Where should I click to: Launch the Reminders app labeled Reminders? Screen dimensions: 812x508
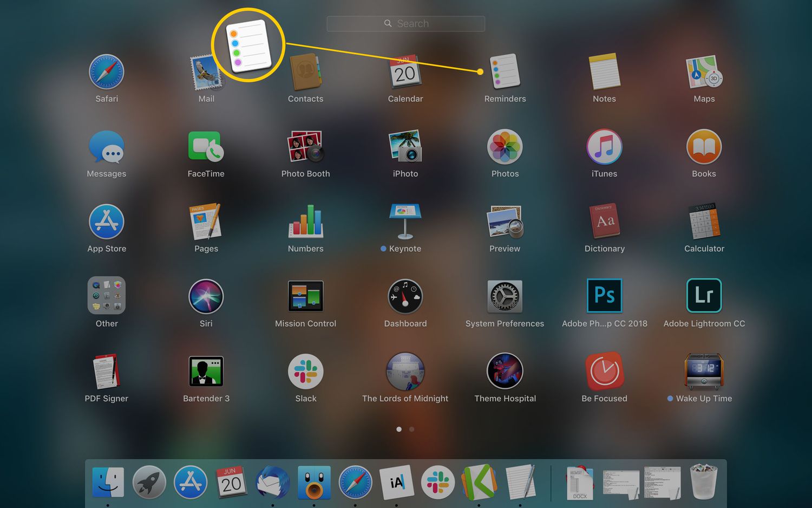coord(505,71)
